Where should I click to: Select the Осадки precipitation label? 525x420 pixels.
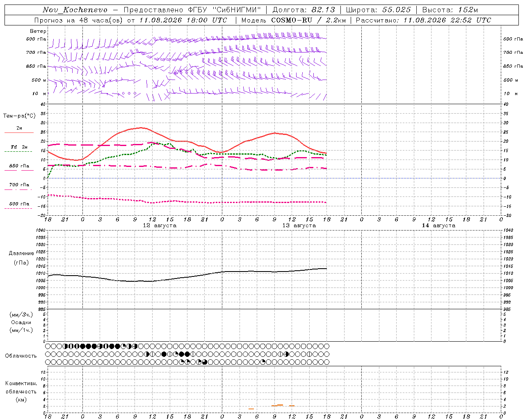click(x=21, y=322)
